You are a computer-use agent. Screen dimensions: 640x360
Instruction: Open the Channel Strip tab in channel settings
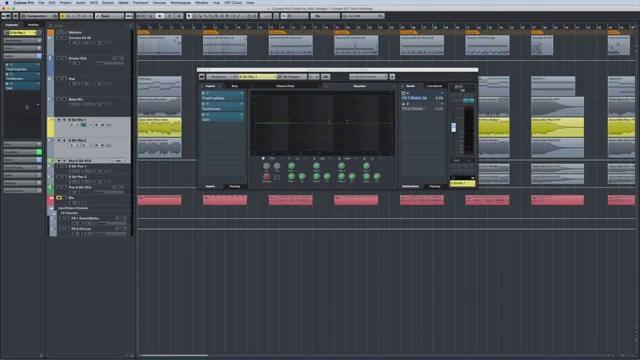tap(285, 86)
